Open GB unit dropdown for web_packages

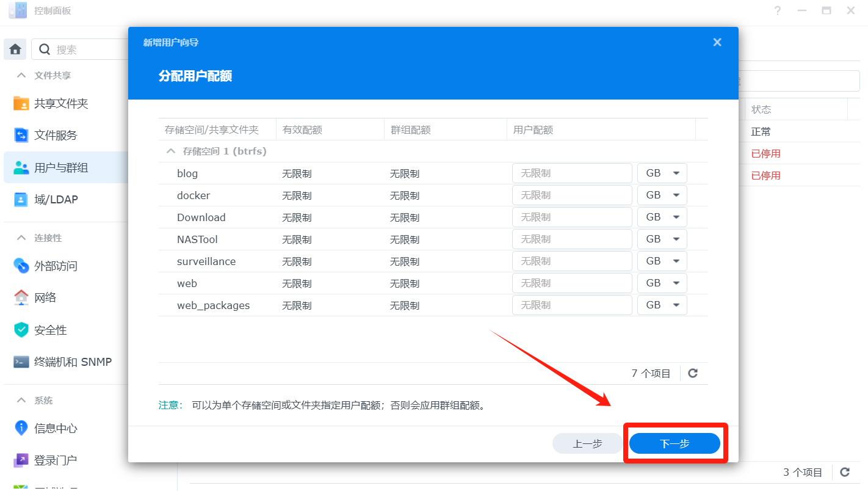click(x=662, y=305)
